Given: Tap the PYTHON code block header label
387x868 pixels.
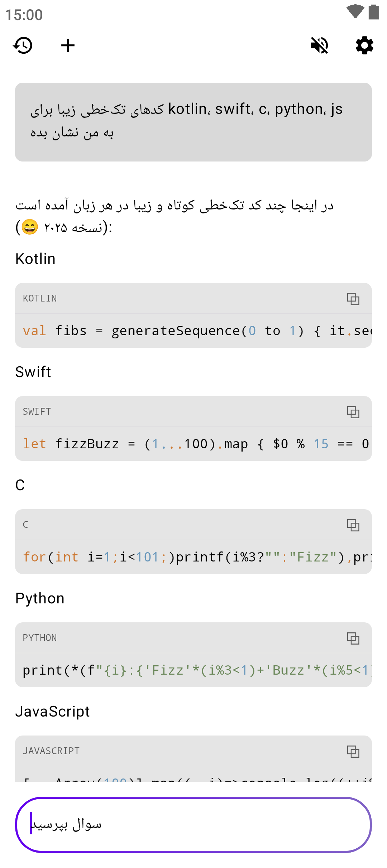Looking at the screenshot, I should coord(40,638).
